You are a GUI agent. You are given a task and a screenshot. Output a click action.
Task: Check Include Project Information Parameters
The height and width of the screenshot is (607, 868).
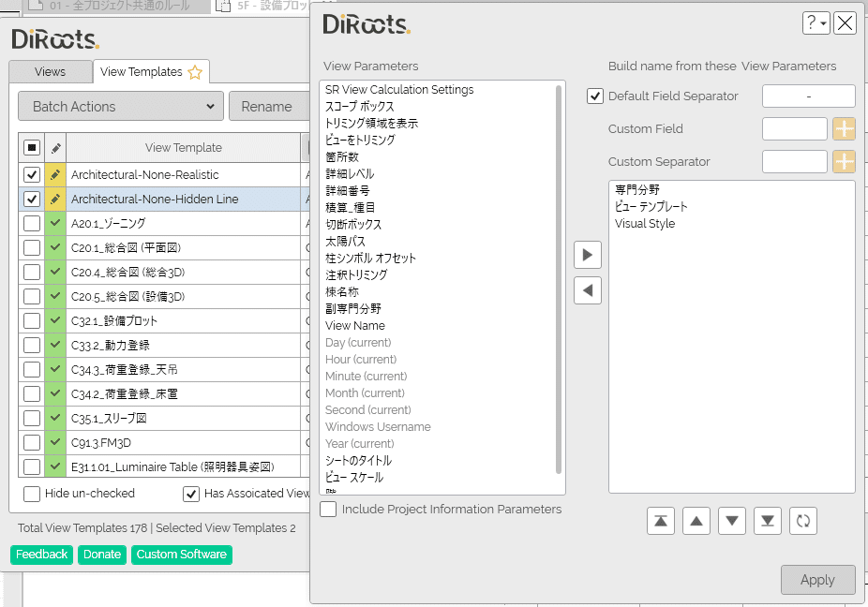[x=327, y=509]
